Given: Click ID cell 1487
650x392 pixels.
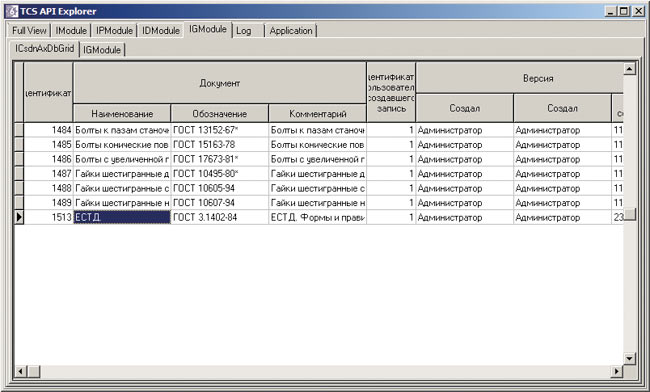Looking at the screenshot, I should (49, 174).
